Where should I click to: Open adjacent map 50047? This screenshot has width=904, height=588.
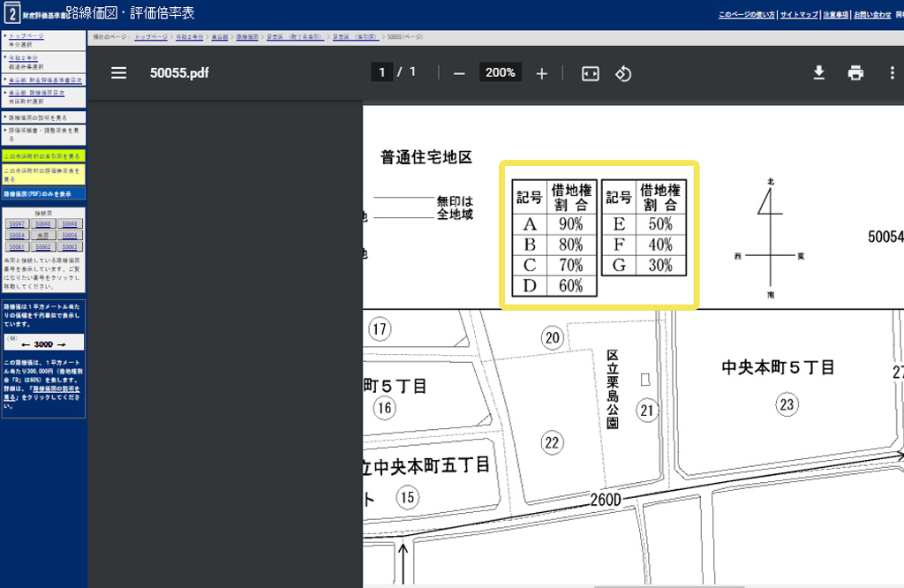(x=17, y=224)
